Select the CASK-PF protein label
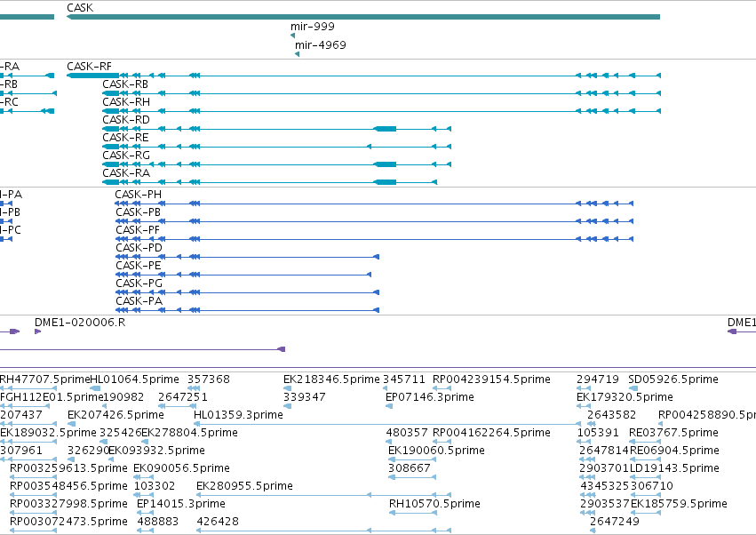 coord(138,230)
